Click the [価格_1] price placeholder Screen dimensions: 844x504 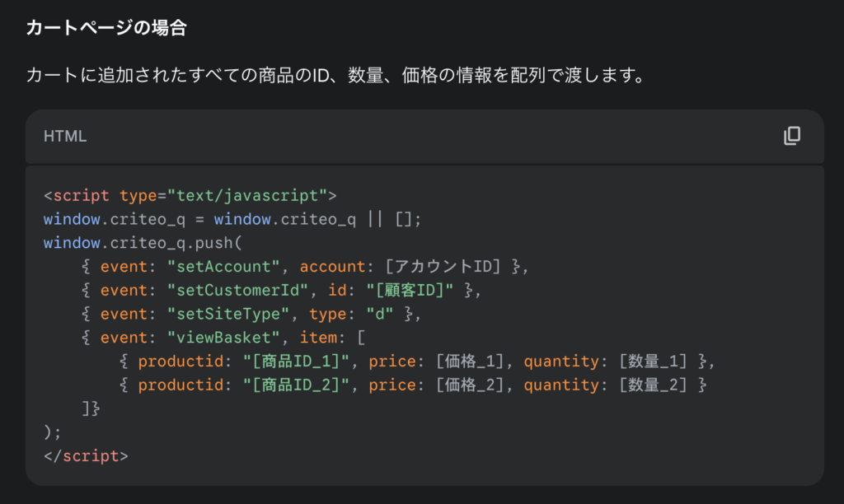(x=468, y=362)
